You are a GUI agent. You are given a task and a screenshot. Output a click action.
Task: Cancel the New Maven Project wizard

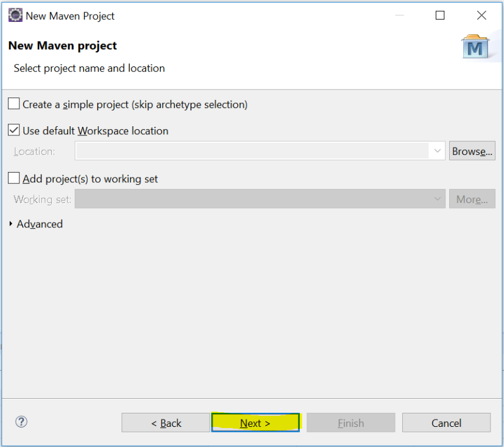(x=446, y=423)
